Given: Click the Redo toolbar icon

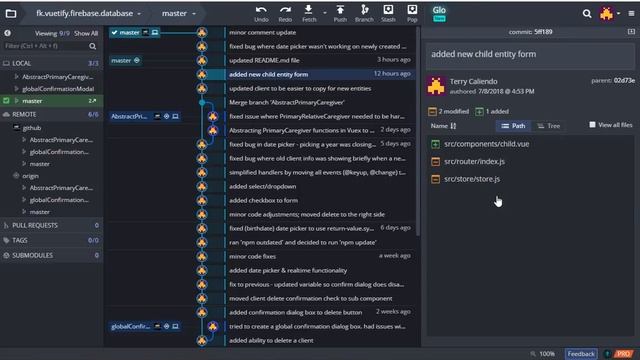Looking at the screenshot, I should [285, 10].
